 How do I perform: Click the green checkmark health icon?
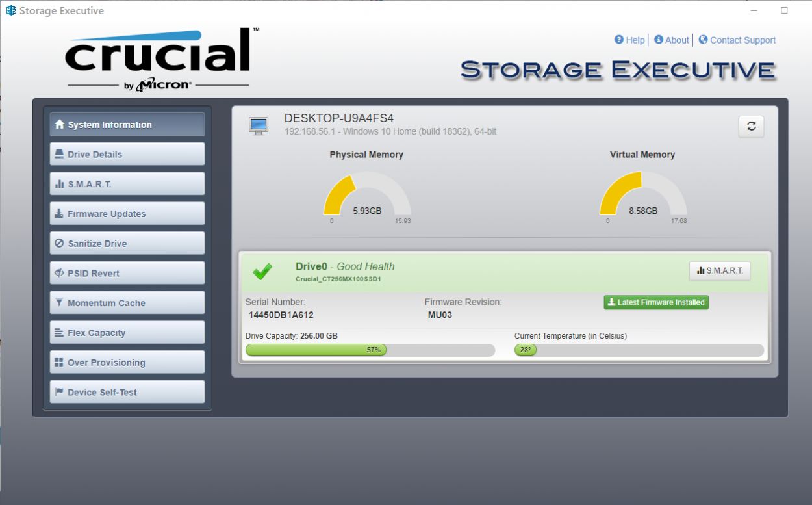(x=262, y=272)
